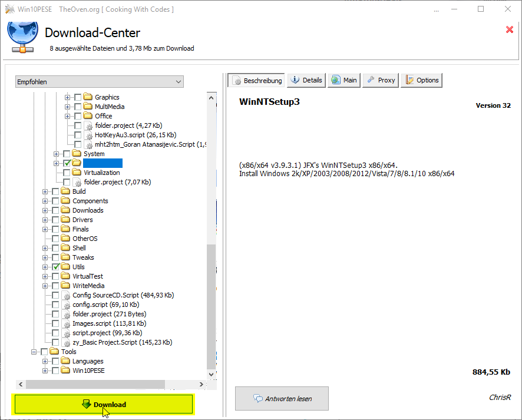This screenshot has height=420, width=522.
Task: Enable the Images.script checkbox
Action: pos(55,323)
